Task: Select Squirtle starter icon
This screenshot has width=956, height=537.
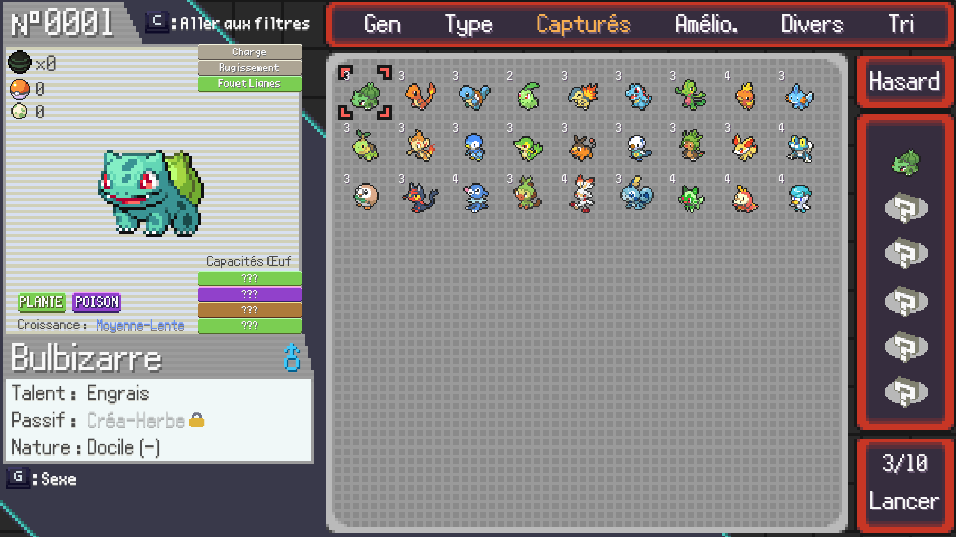Action: 475,96
